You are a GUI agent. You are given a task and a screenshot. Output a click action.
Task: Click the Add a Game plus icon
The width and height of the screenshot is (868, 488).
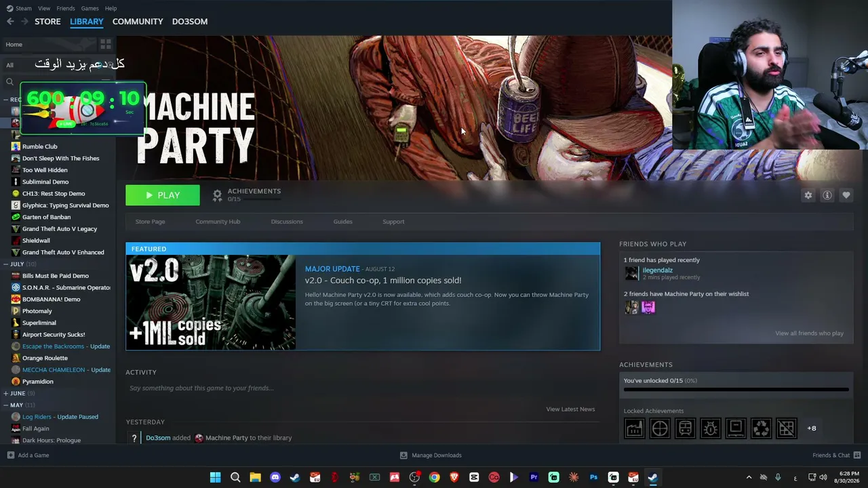pyautogui.click(x=10, y=455)
